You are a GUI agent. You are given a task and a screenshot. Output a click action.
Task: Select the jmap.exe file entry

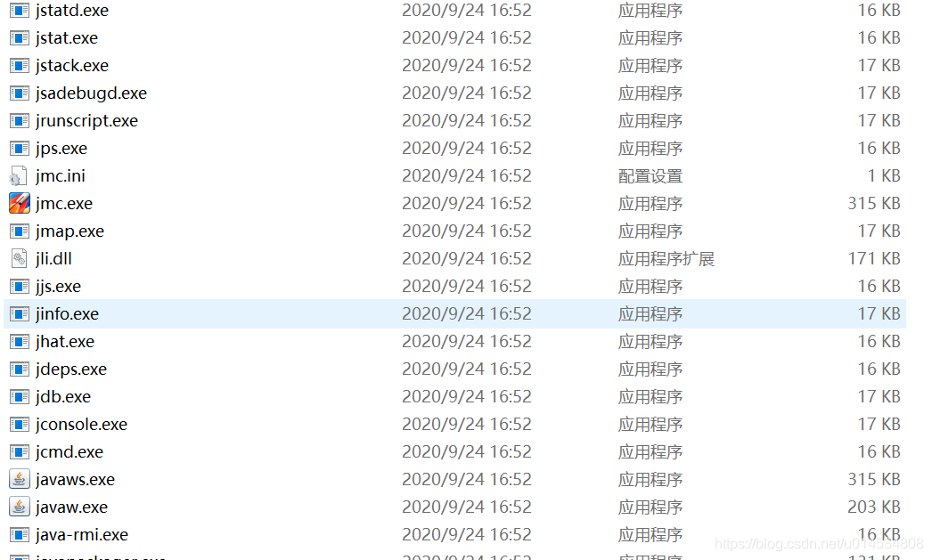(x=454, y=231)
